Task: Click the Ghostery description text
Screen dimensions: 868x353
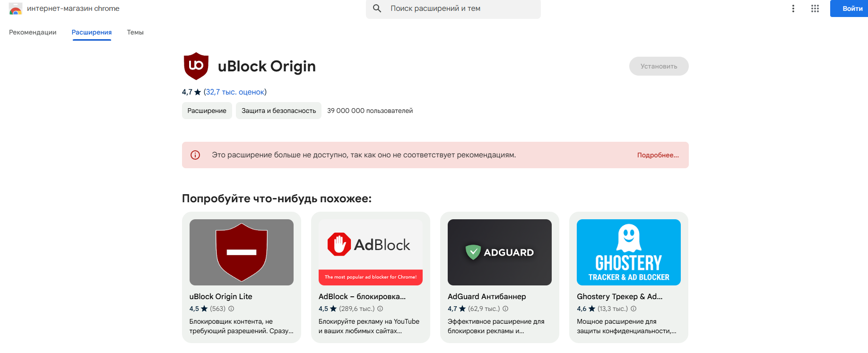Action: 626,326
